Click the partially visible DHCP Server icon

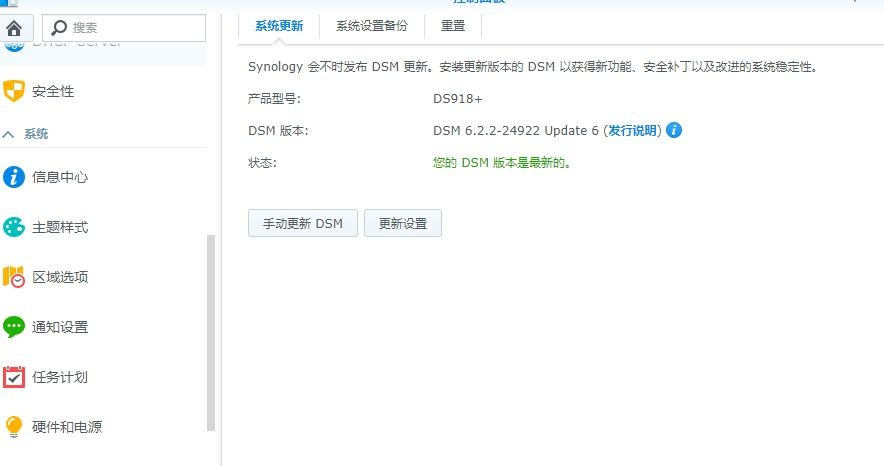click(x=14, y=46)
